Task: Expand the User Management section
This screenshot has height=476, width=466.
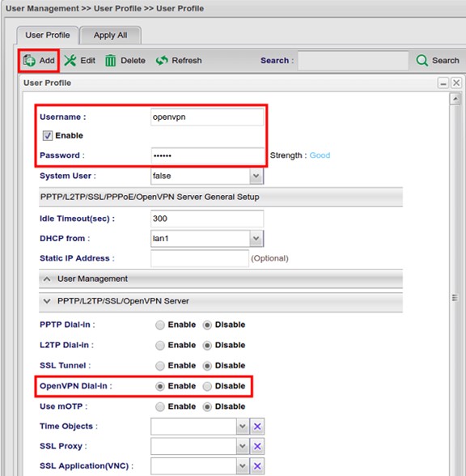Action: [47, 278]
